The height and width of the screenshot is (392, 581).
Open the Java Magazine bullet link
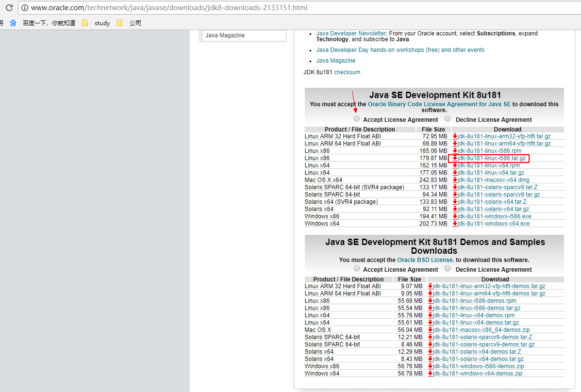click(x=336, y=61)
